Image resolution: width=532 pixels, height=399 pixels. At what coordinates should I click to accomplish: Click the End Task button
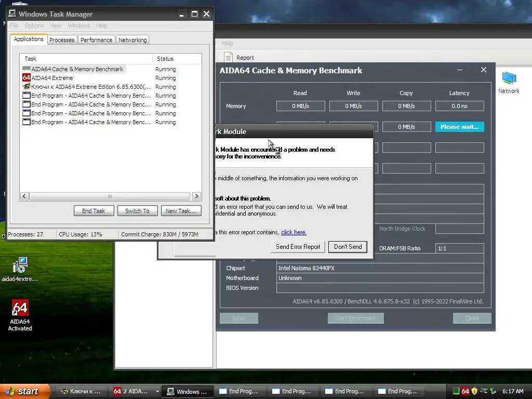[x=94, y=211]
